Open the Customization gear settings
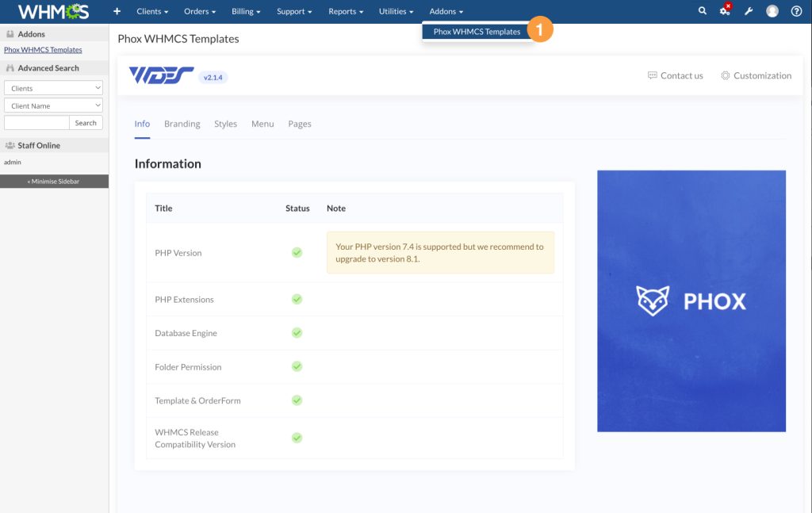The height and width of the screenshot is (513, 812). click(756, 75)
